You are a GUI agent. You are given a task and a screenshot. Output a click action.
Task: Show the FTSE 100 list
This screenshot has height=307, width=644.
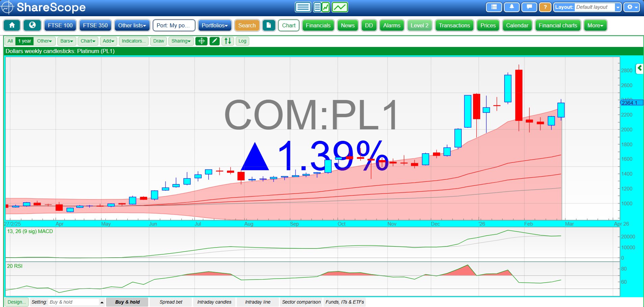coord(60,25)
